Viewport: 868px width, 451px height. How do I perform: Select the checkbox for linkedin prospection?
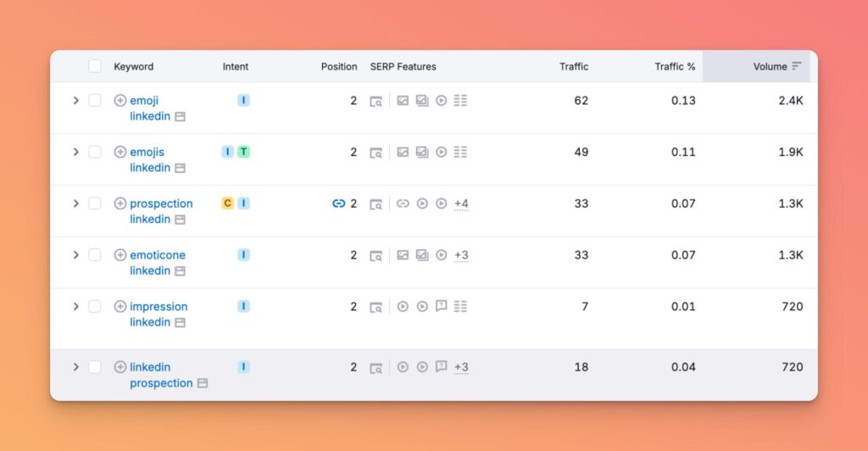click(x=95, y=367)
